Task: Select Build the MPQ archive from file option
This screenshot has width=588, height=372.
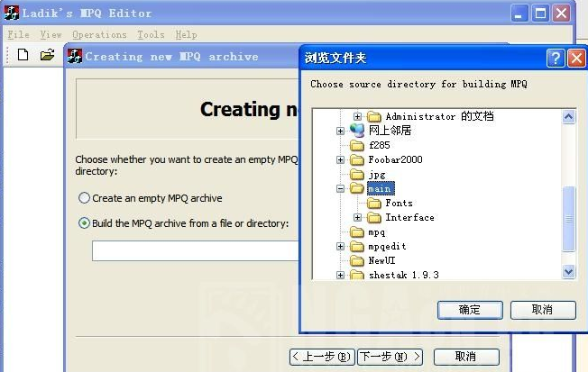Action: 85,223
